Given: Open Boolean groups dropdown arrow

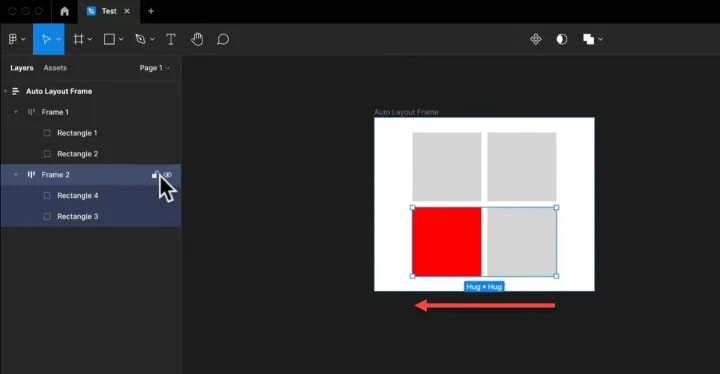Looking at the screenshot, I should point(600,40).
